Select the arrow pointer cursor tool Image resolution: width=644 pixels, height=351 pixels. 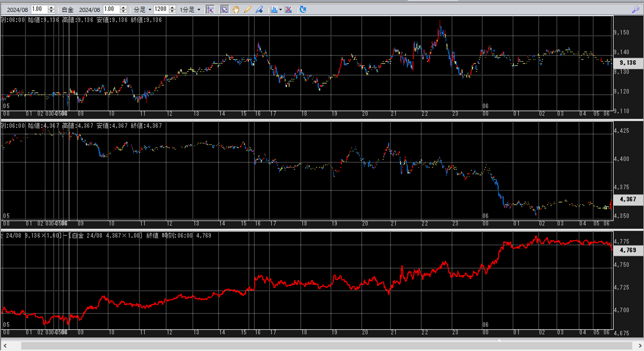[224, 10]
